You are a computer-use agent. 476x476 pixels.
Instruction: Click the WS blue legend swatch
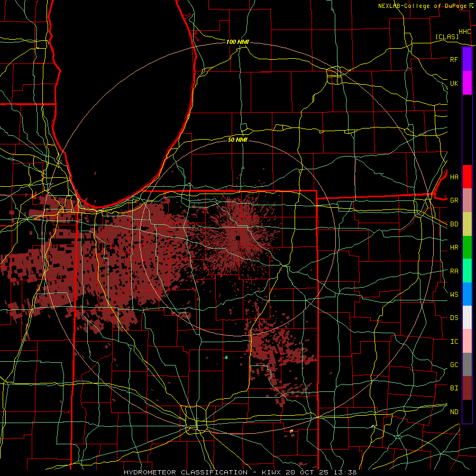click(467, 294)
